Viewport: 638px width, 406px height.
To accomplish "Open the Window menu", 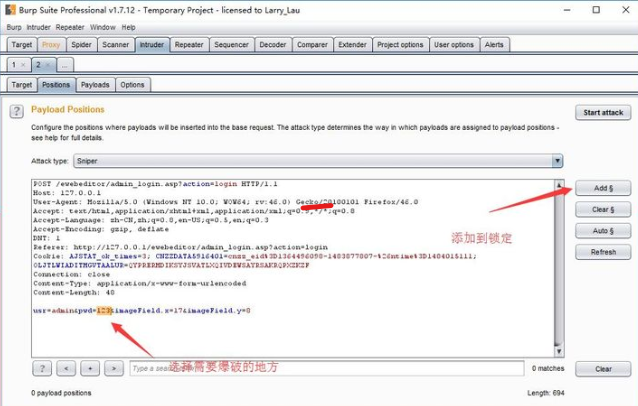I will 103,27.
